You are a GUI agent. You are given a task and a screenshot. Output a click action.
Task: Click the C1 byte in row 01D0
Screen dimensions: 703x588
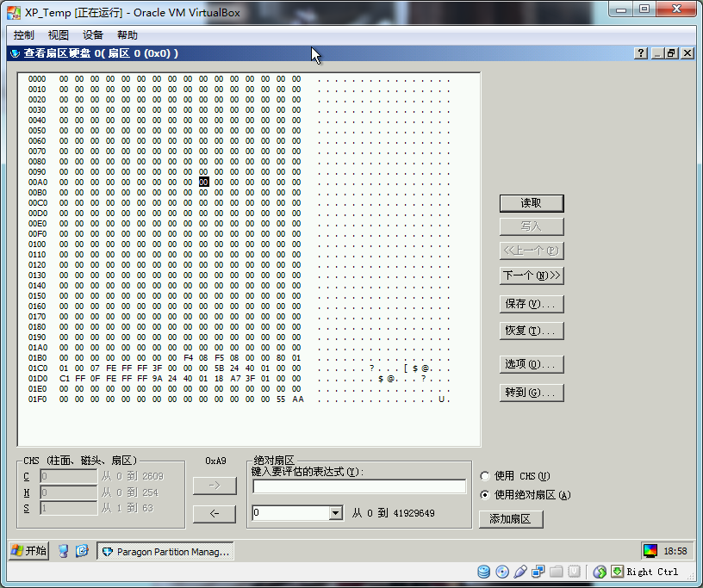point(64,379)
